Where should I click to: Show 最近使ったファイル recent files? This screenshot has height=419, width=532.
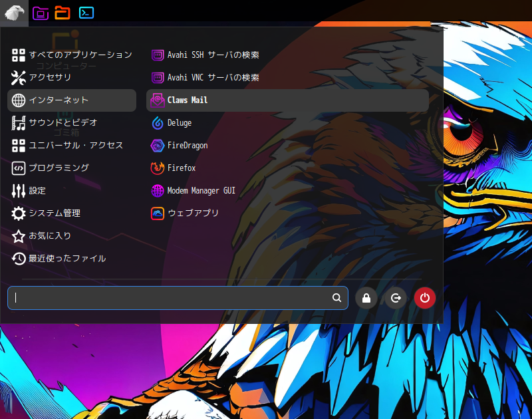tap(72, 259)
